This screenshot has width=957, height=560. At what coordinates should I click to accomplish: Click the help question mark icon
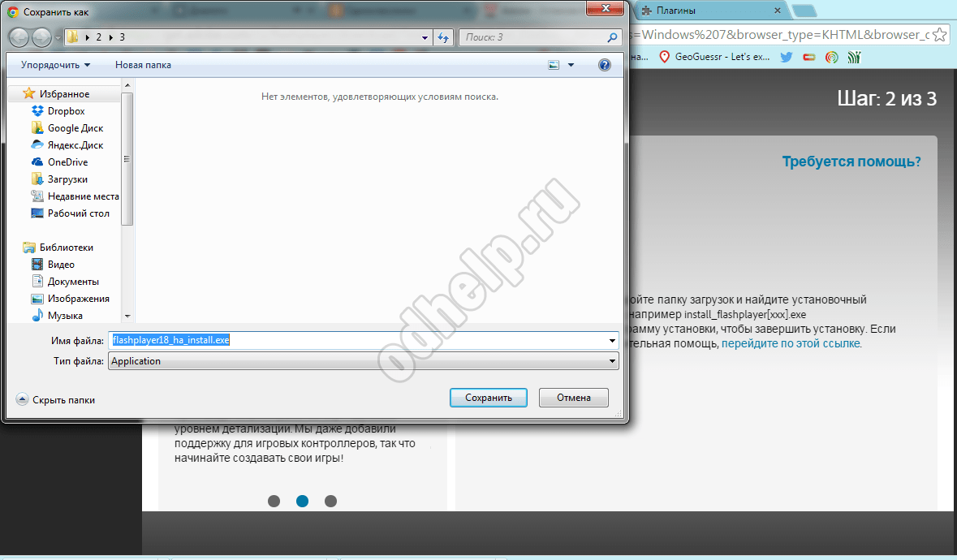pos(604,65)
